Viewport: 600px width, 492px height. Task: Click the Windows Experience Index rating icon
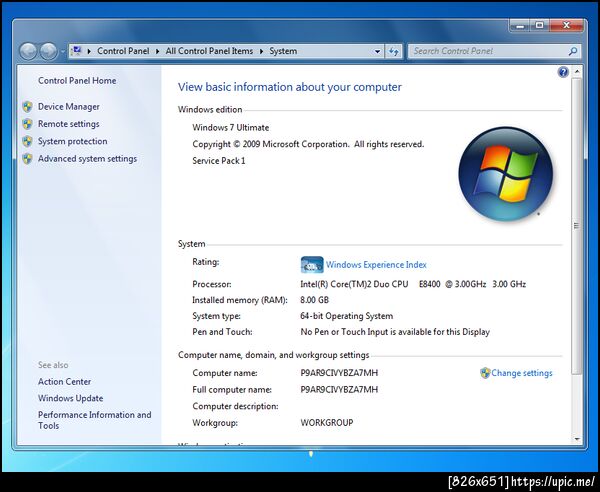click(312, 265)
